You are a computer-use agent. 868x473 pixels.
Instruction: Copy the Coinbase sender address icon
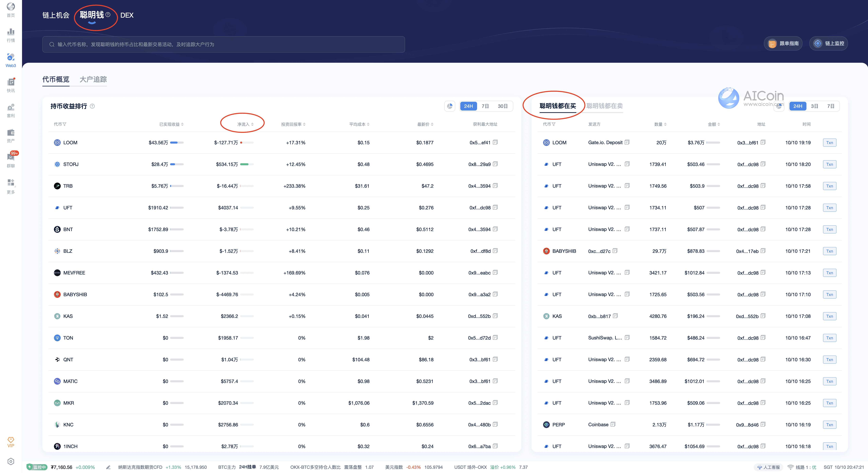tap(613, 424)
